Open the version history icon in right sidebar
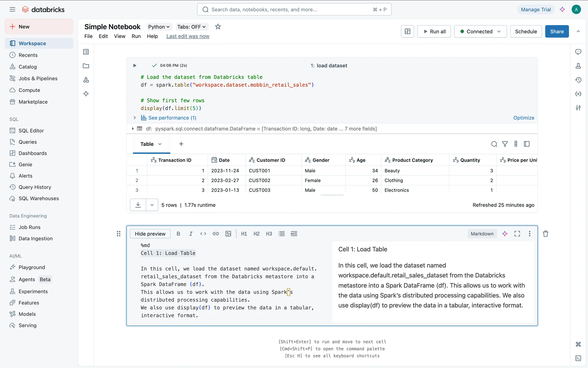The image size is (588, 368). coord(578,80)
